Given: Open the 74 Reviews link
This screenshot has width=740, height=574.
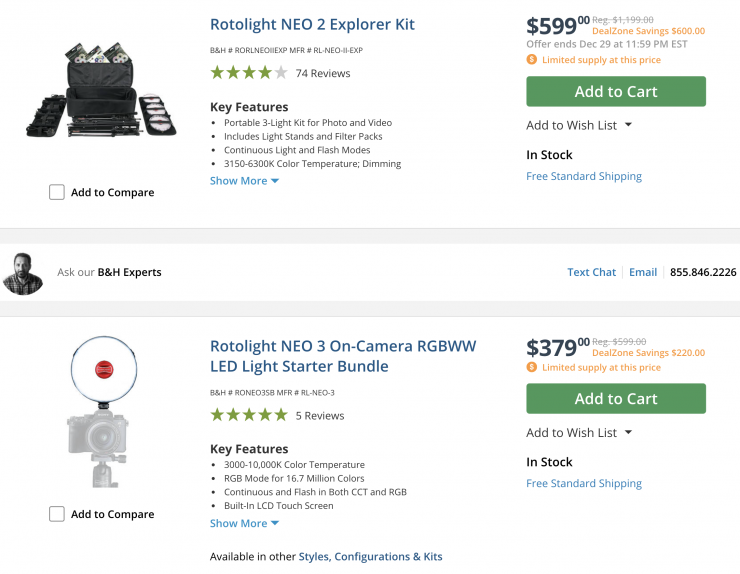Looking at the screenshot, I should (x=323, y=73).
